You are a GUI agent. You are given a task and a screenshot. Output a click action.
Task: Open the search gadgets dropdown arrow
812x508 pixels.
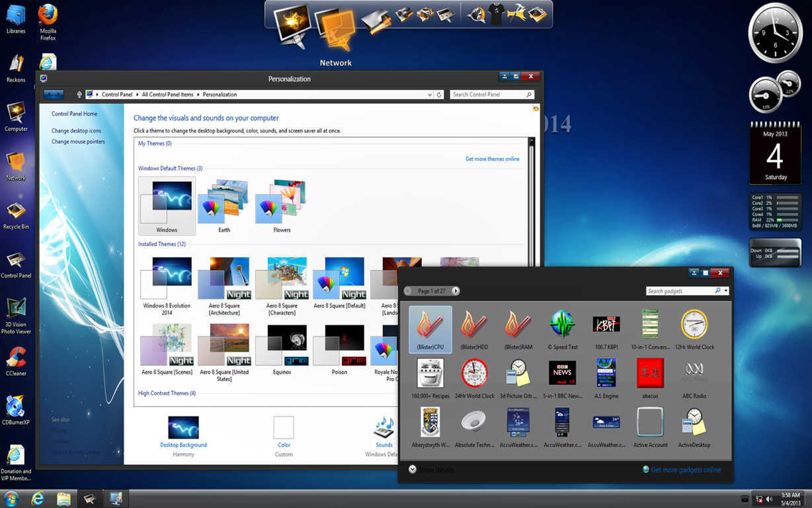tap(725, 291)
